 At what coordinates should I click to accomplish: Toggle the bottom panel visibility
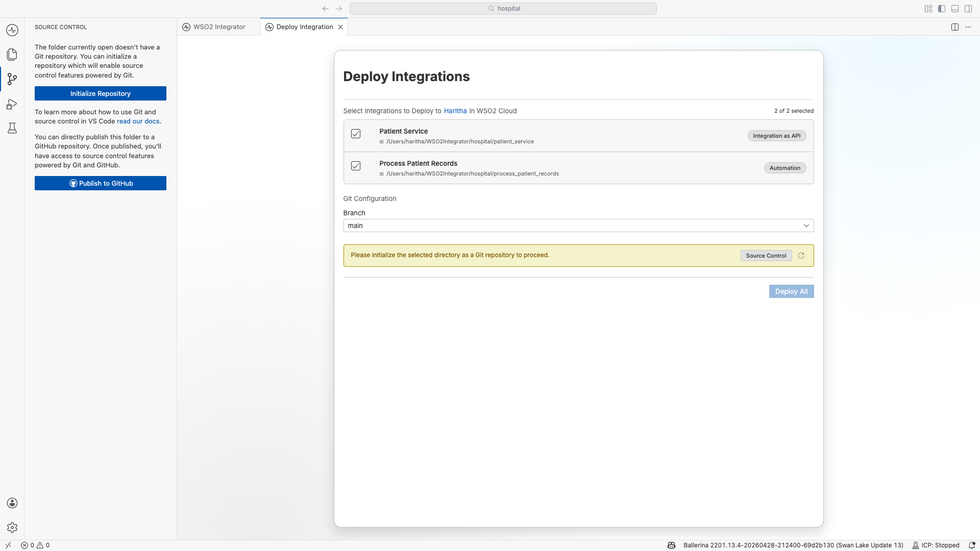pyautogui.click(x=955, y=9)
